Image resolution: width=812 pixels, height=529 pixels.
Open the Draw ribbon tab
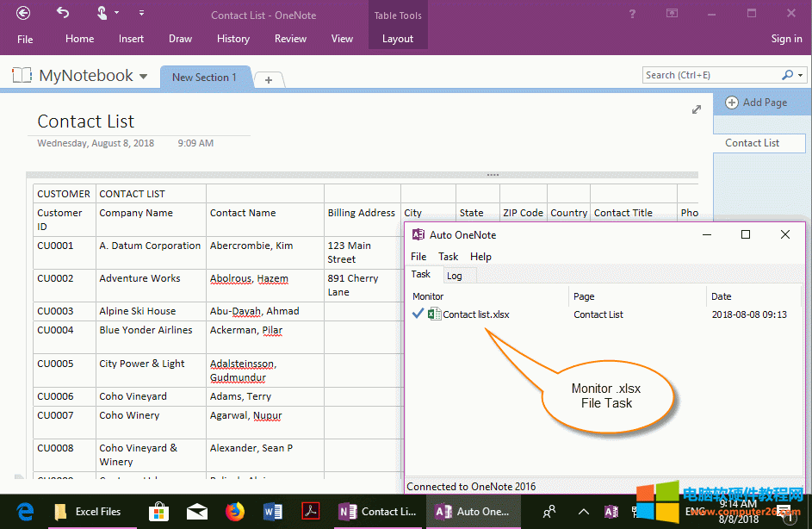(x=180, y=38)
